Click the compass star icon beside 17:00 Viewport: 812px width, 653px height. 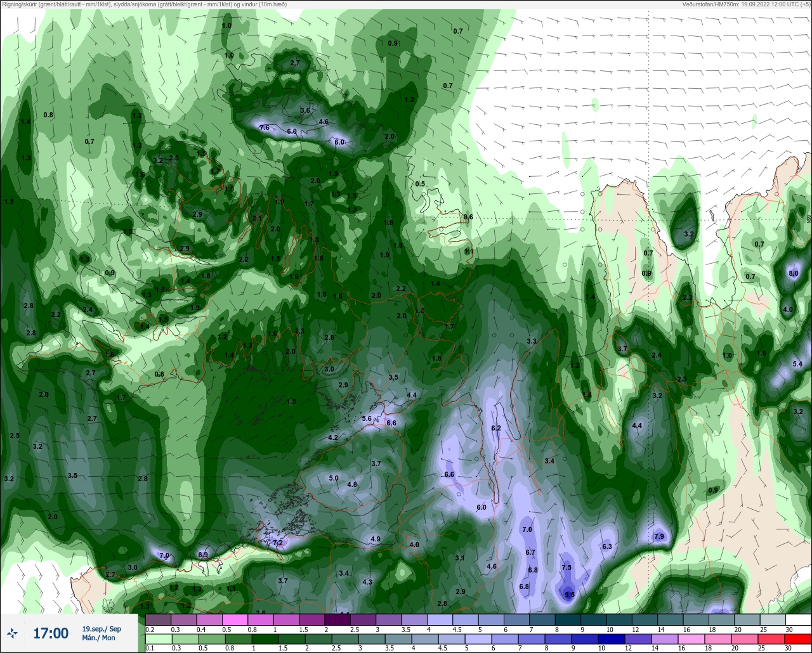coord(13,633)
